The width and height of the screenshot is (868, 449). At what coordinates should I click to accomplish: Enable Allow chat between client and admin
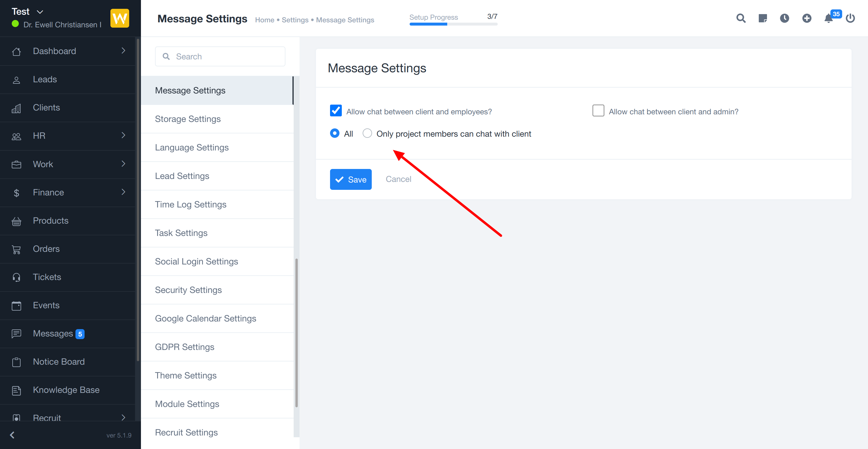click(598, 111)
